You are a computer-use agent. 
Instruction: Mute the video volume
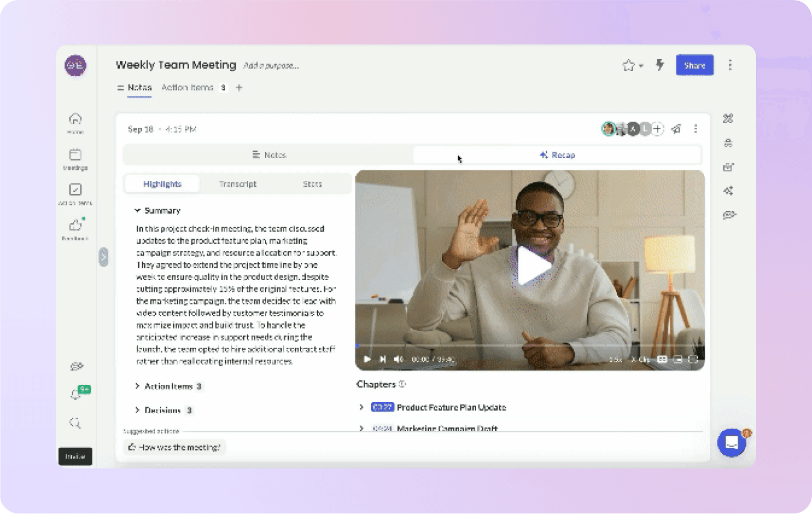[x=398, y=359]
